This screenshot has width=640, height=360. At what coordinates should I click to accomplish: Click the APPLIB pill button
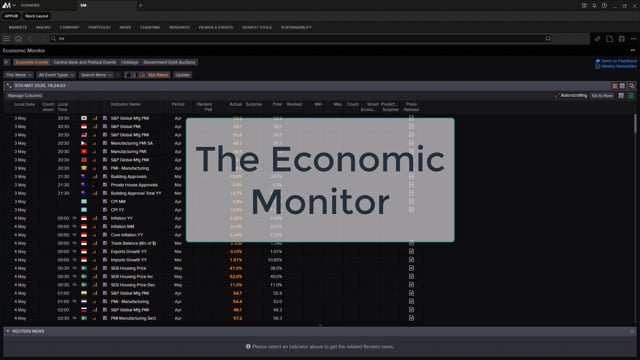(11, 16)
